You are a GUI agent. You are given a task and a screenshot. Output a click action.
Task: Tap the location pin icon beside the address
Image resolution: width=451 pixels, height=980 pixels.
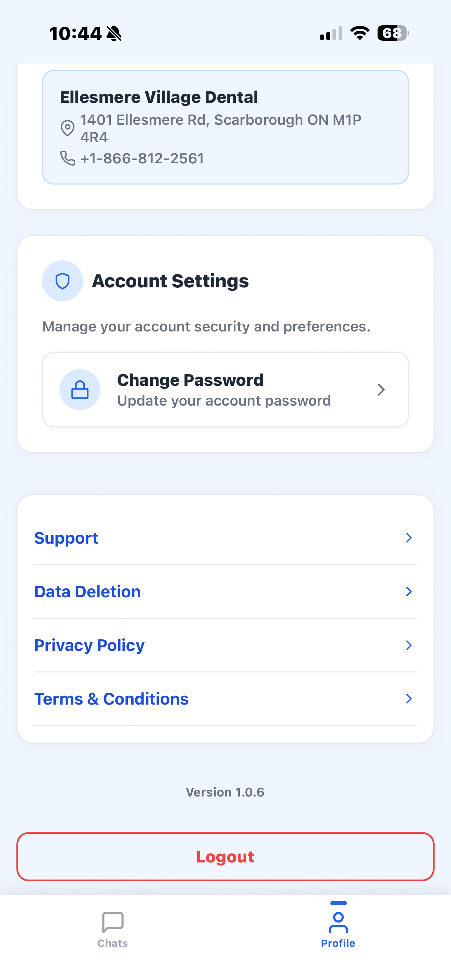(68, 128)
